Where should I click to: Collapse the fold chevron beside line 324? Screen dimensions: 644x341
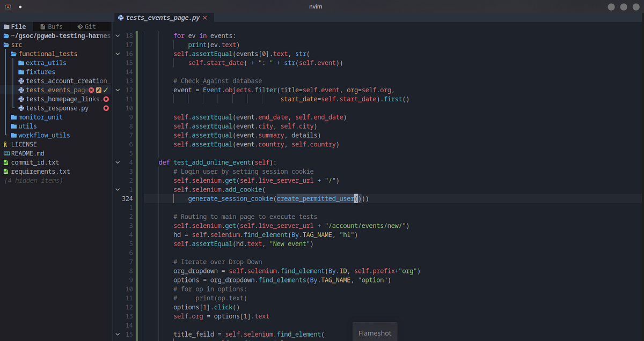pyautogui.click(x=118, y=189)
